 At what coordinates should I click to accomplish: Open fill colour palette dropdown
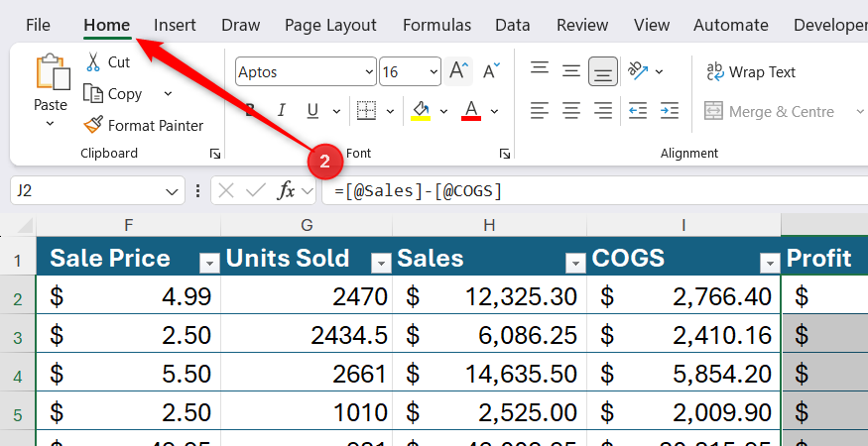point(443,112)
